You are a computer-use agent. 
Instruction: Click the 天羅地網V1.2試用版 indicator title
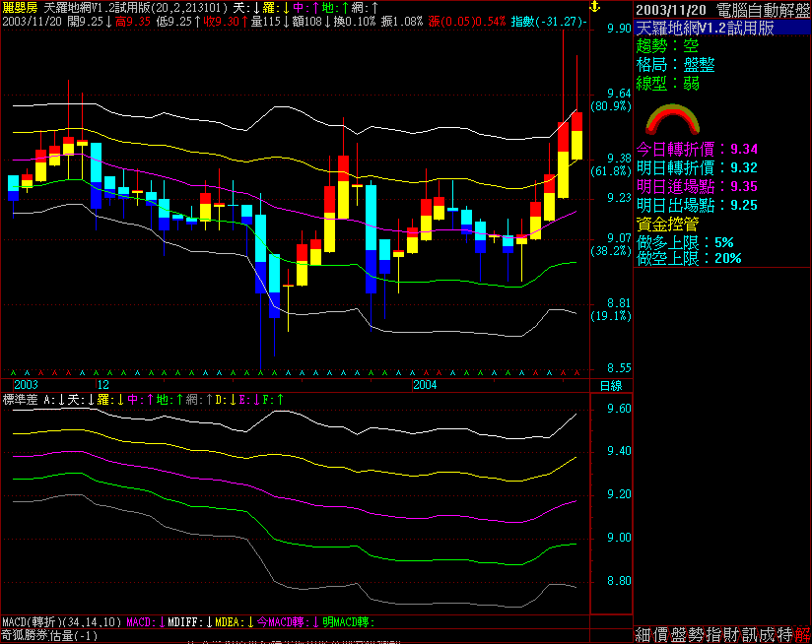tap(94, 7)
